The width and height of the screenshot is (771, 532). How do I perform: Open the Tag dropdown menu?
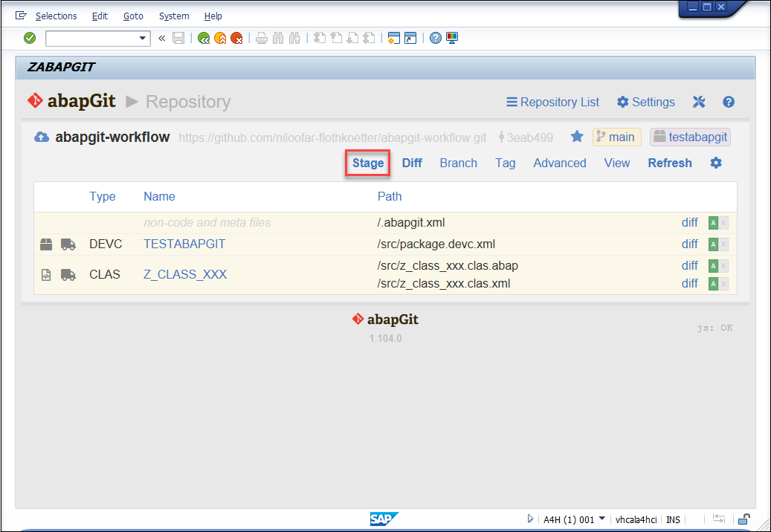(x=505, y=163)
